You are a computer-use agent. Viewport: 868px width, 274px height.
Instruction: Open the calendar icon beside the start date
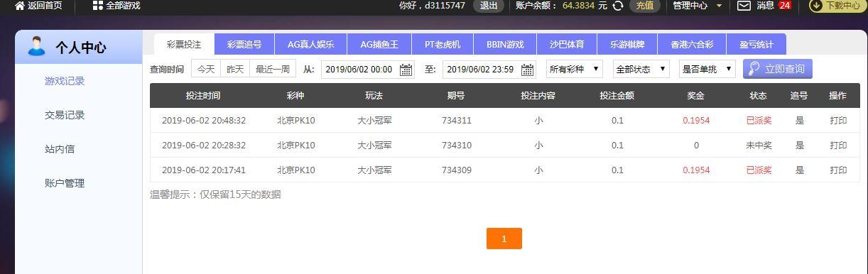(x=406, y=70)
